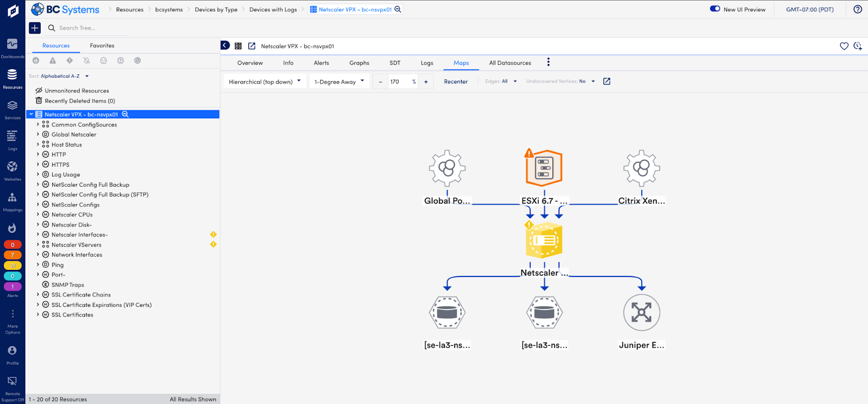
Task: Collapse the resource tree panel arrow
Action: [x=225, y=46]
